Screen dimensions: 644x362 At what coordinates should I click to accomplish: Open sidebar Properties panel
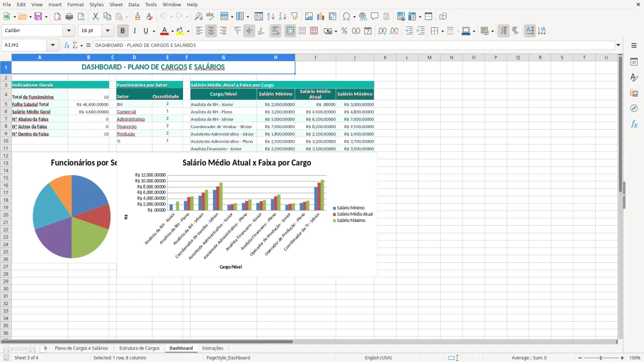pyautogui.click(x=634, y=62)
